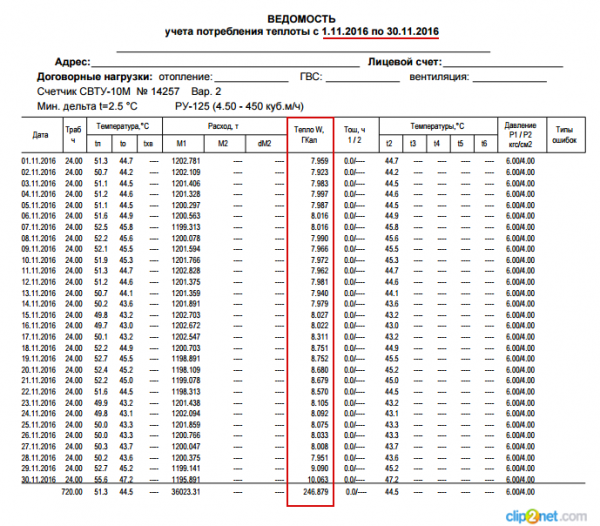Click the Договорные нагрузки label

tap(95, 77)
